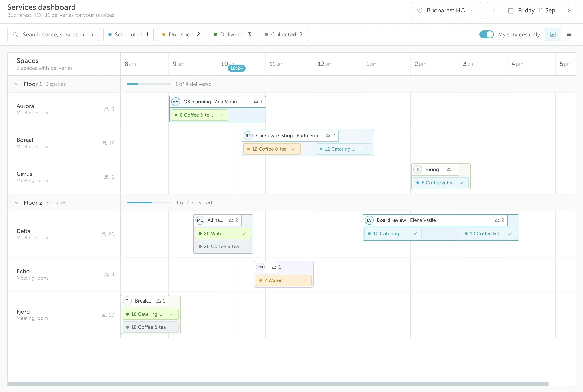Collapse Floor 2 group

point(17,203)
